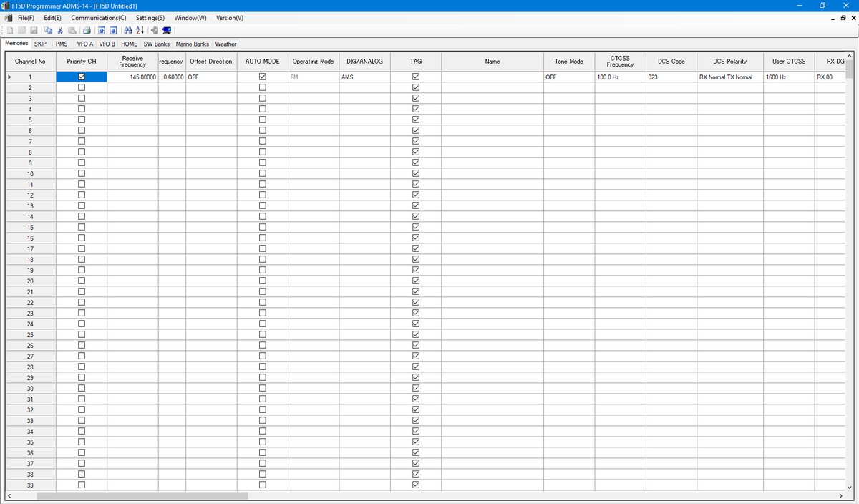Image resolution: width=859 pixels, height=504 pixels.
Task: Open the Settings(S) menu
Action: 150,18
